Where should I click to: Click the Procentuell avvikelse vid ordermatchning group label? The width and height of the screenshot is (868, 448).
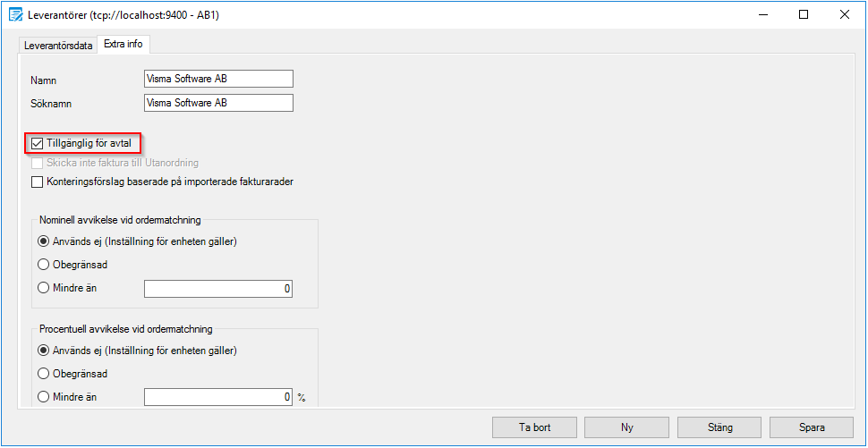click(x=126, y=329)
